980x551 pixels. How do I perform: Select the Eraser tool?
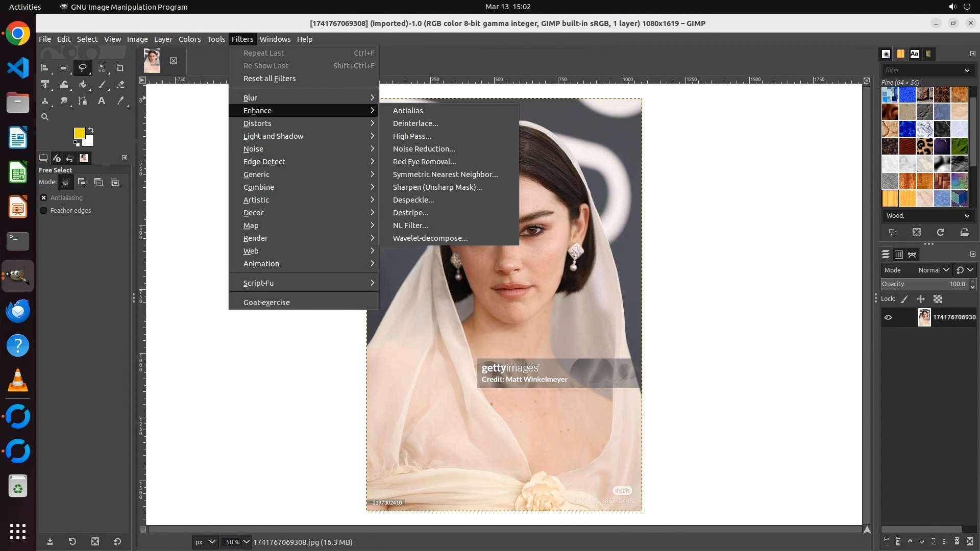[120, 84]
